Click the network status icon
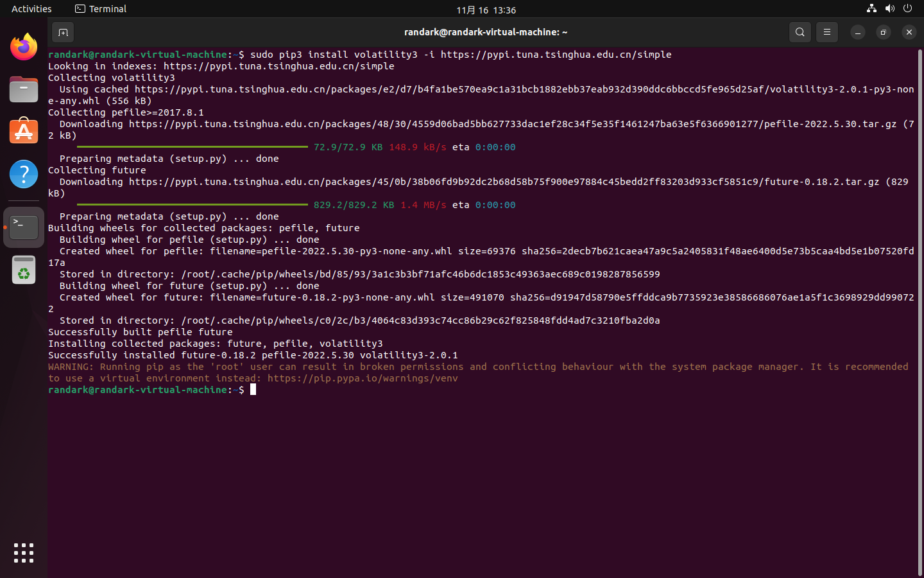Viewport: 924px width, 578px height. pos(871,9)
